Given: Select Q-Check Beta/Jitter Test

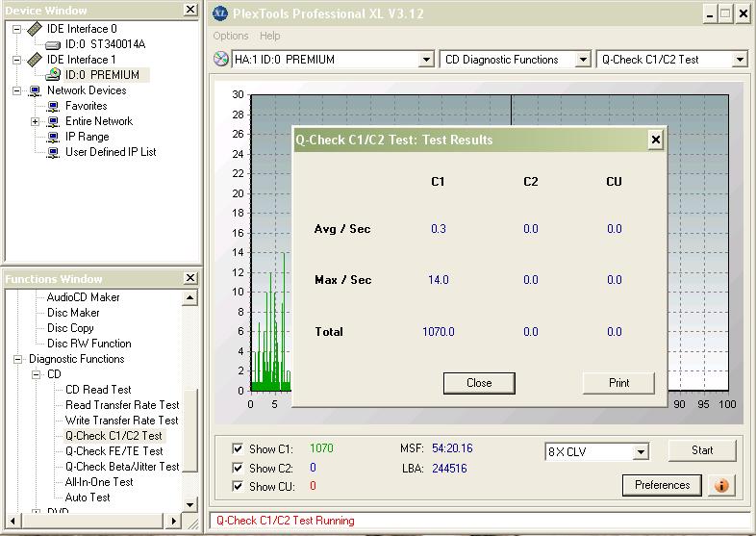Looking at the screenshot, I should (x=122, y=467).
